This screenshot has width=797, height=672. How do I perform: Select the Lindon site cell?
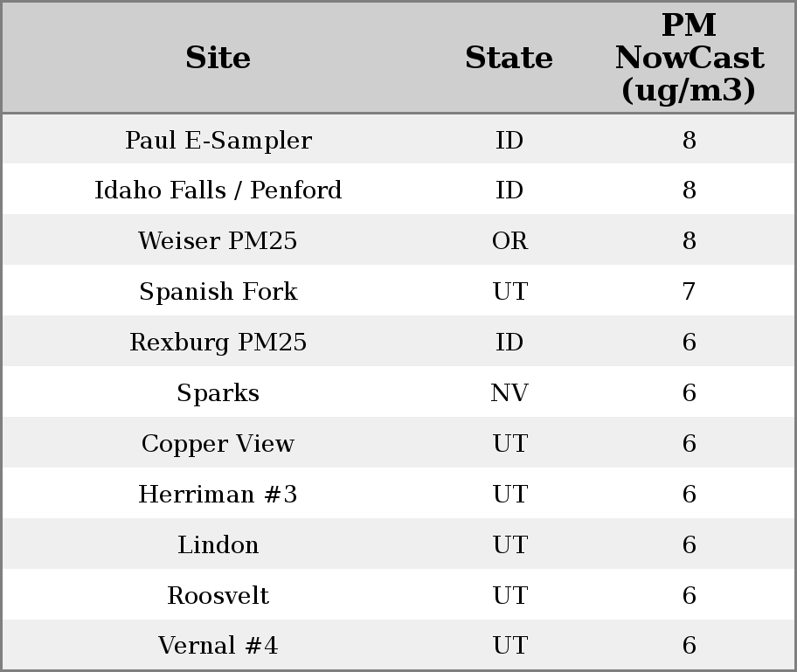(218, 545)
